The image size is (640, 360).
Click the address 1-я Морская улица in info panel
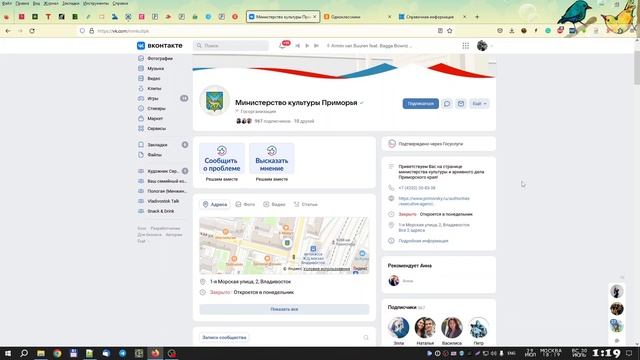click(434, 225)
